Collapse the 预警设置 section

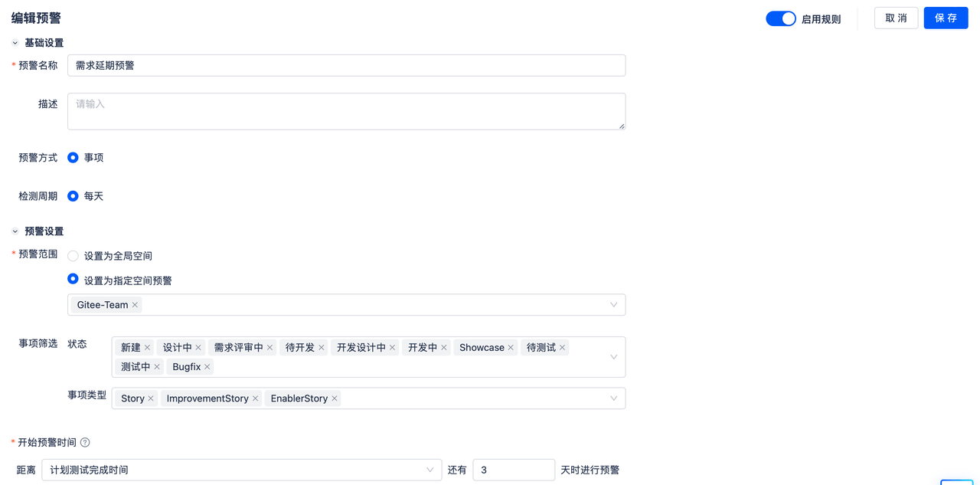[x=15, y=231]
